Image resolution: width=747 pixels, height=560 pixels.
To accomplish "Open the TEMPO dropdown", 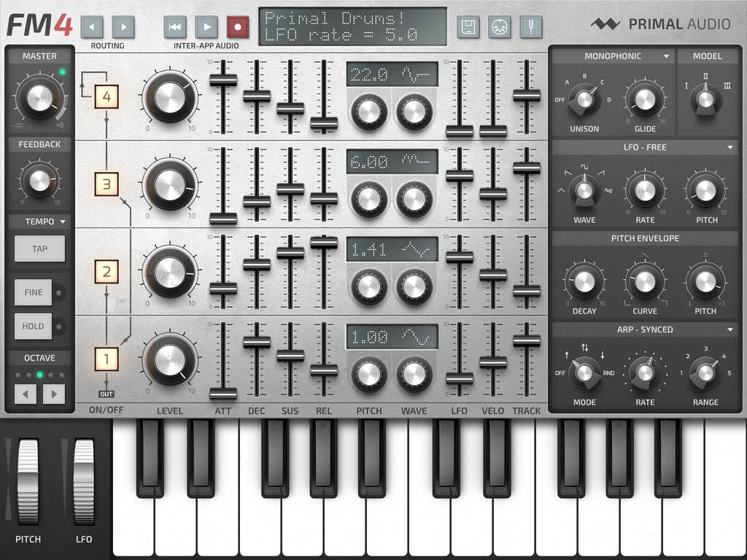I will pyautogui.click(x=39, y=222).
